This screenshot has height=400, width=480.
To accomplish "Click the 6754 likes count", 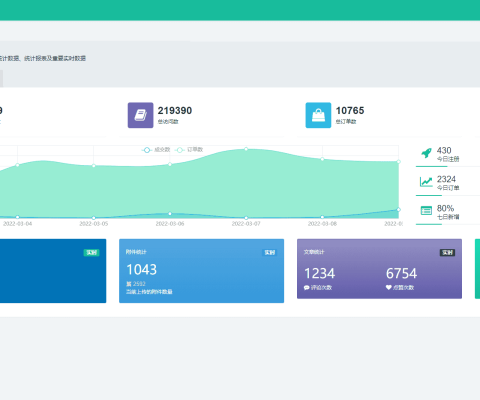I will tap(401, 274).
